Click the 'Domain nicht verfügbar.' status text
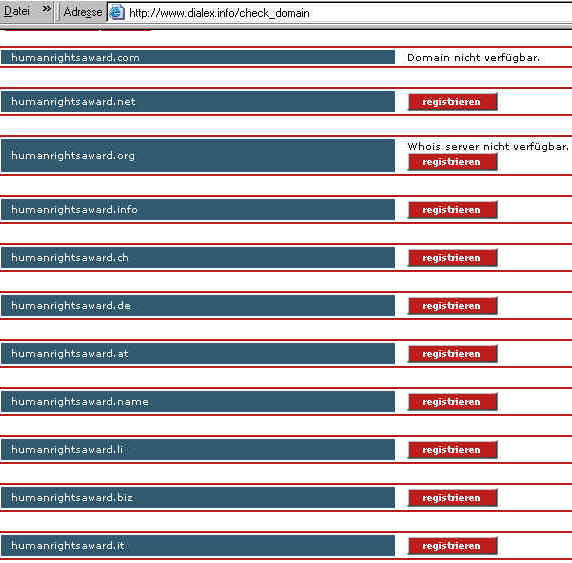The height and width of the screenshot is (563, 572). 473,58
